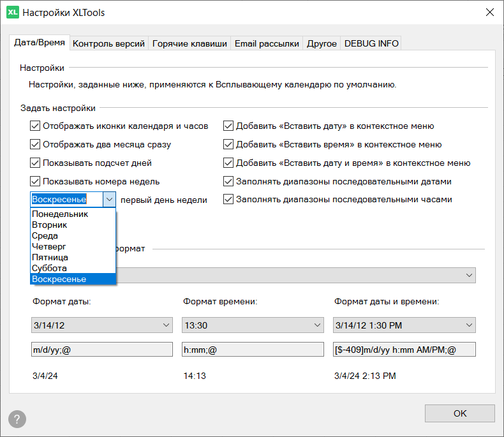Screen dimensions: 504x437
Task: Open the 'Горячие клавиши' tab
Action: point(189,43)
